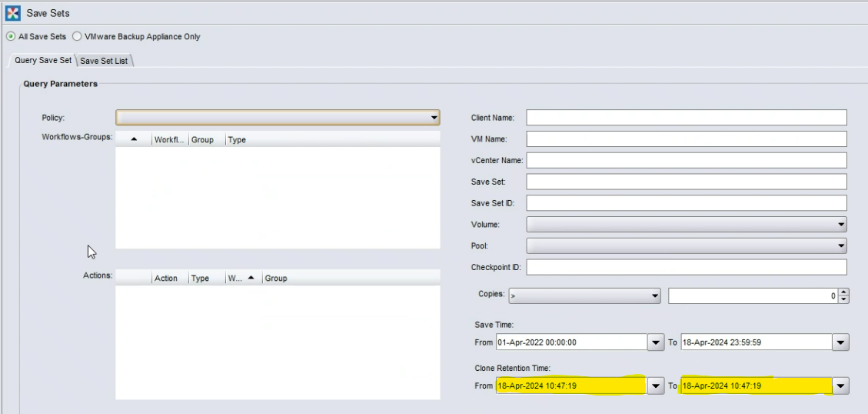The image size is (868, 414).
Task: Expand the Policy dropdown
Action: tap(434, 118)
